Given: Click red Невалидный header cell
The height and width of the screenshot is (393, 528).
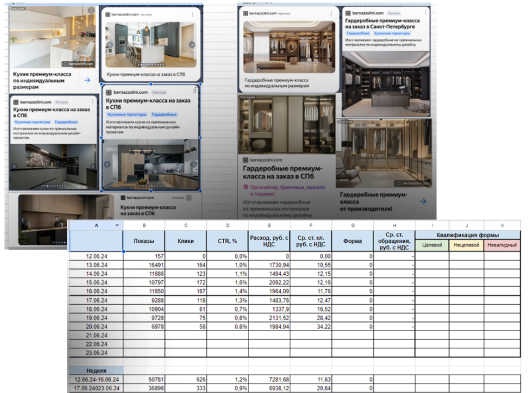Looking at the screenshot, I should (x=502, y=245).
